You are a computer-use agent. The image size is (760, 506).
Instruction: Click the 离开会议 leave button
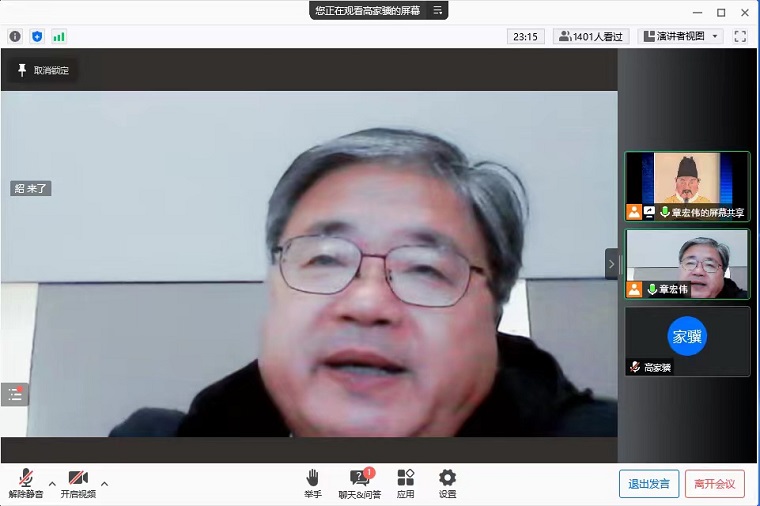714,484
